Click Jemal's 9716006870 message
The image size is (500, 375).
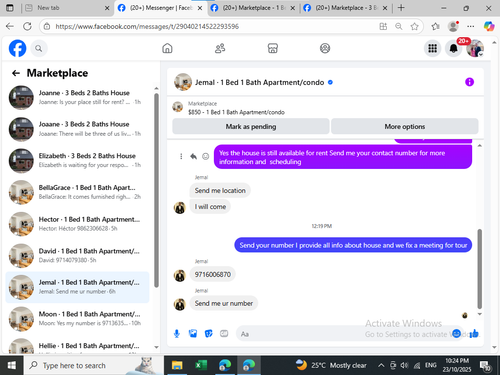click(213, 274)
